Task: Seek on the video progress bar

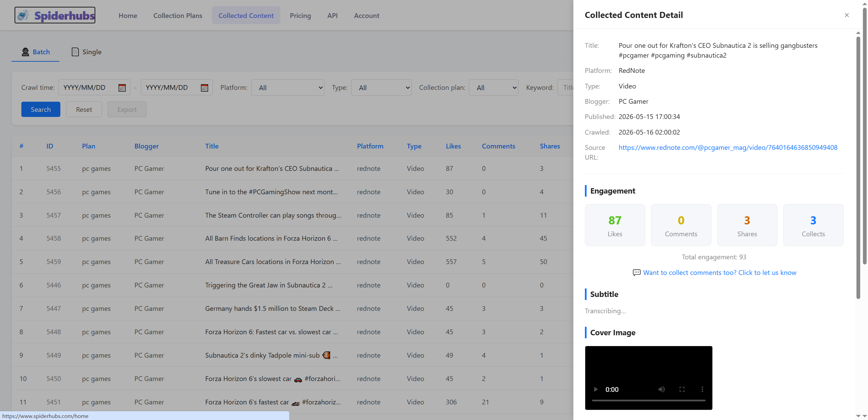Action: [x=649, y=400]
